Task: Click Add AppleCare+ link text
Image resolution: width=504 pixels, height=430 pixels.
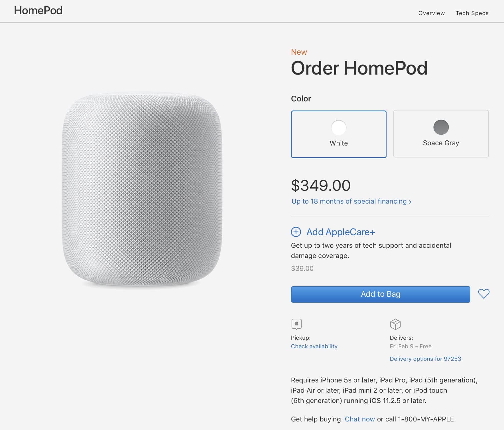Action: pyautogui.click(x=341, y=232)
